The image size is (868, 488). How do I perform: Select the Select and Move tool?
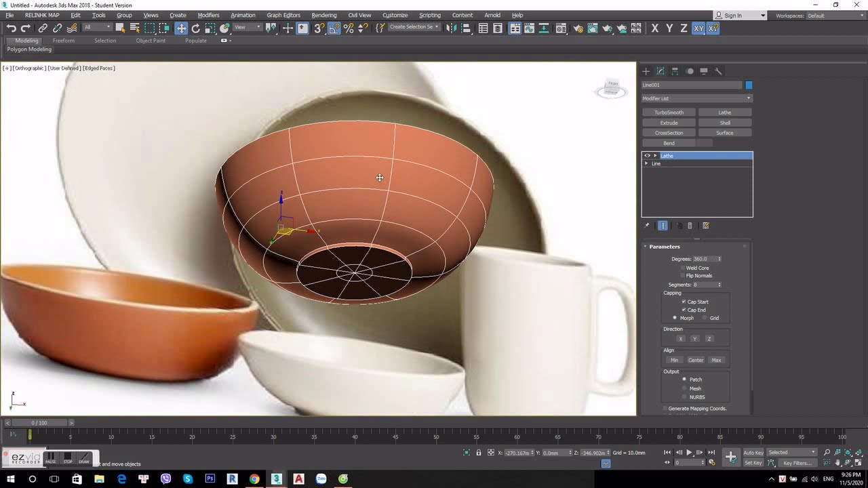pos(181,28)
